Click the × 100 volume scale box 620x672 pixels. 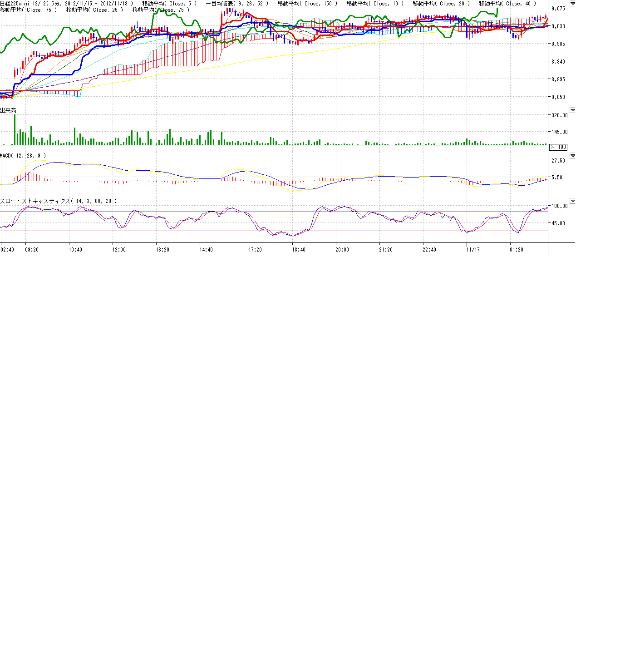[x=558, y=147]
